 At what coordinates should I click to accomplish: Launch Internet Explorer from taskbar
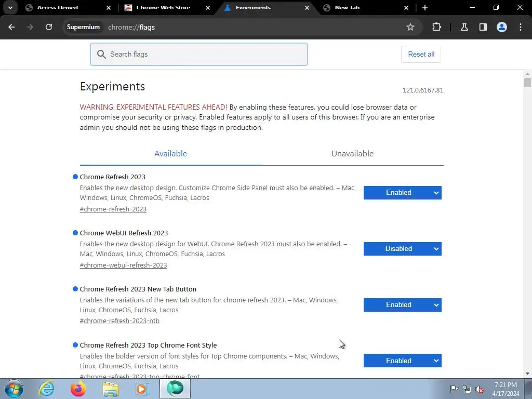[x=46, y=389]
